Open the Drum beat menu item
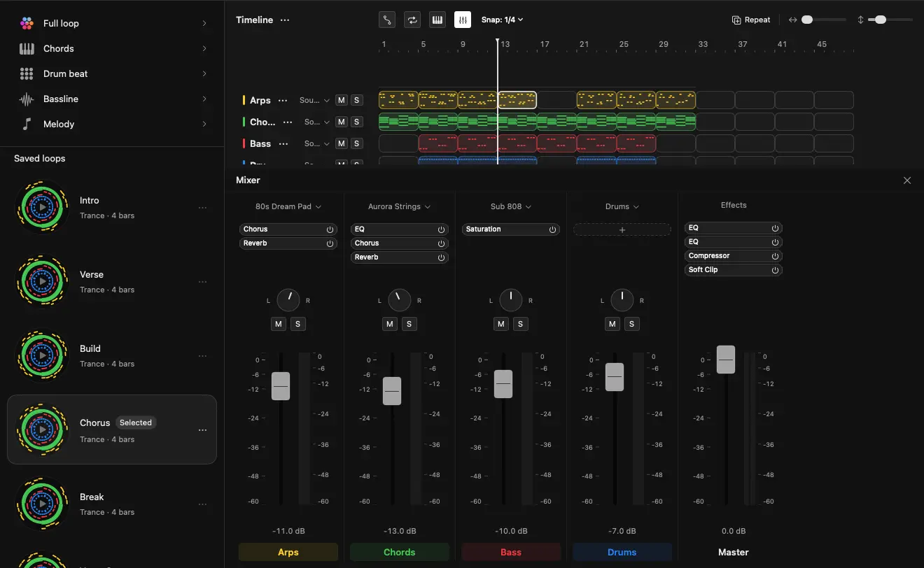The width and height of the screenshot is (924, 568). pos(112,73)
